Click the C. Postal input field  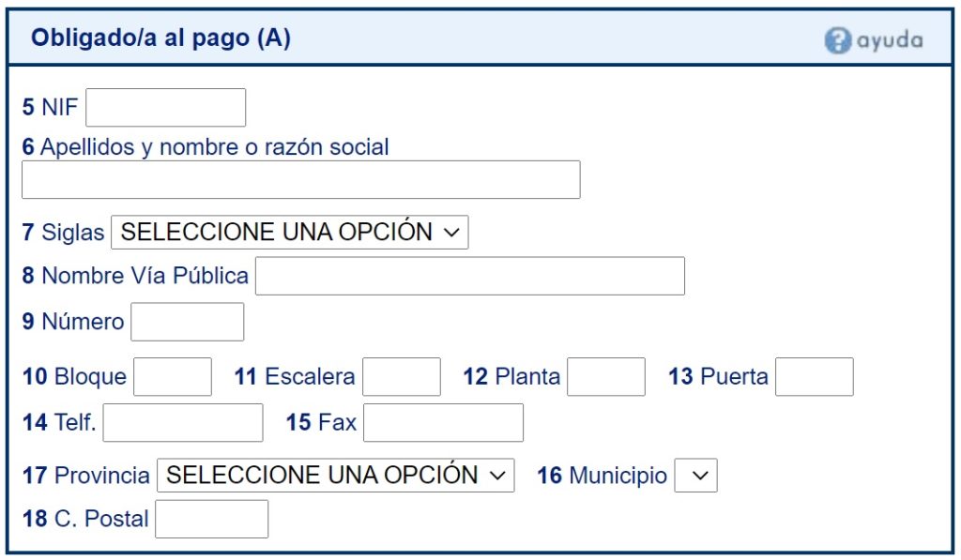[x=211, y=519]
